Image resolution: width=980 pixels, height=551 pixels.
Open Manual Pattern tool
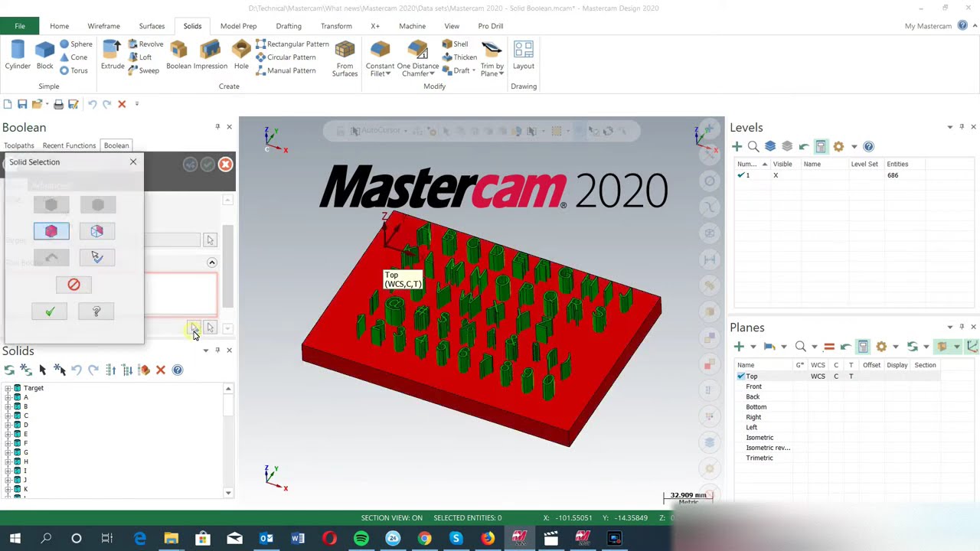(286, 70)
